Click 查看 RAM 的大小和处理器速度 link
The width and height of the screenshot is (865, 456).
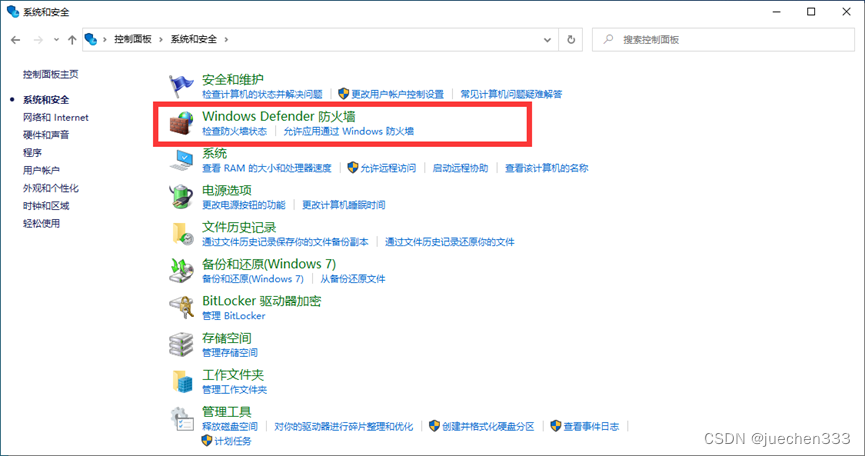(x=267, y=168)
